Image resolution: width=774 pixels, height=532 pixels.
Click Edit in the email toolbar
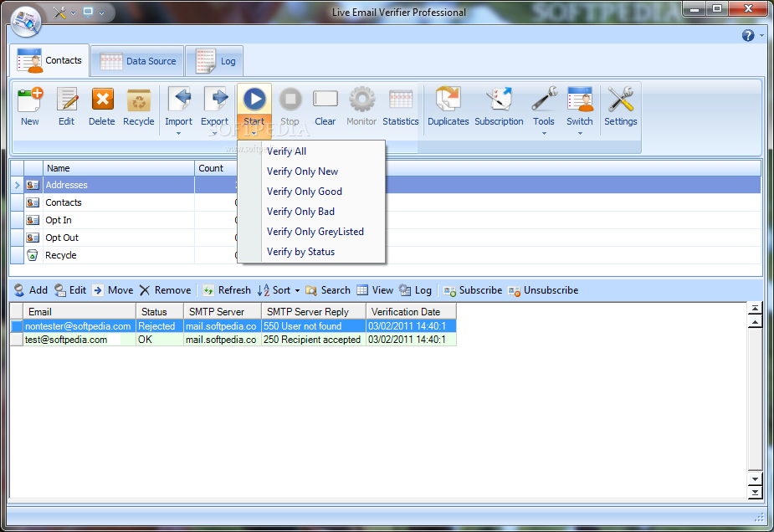(70, 290)
